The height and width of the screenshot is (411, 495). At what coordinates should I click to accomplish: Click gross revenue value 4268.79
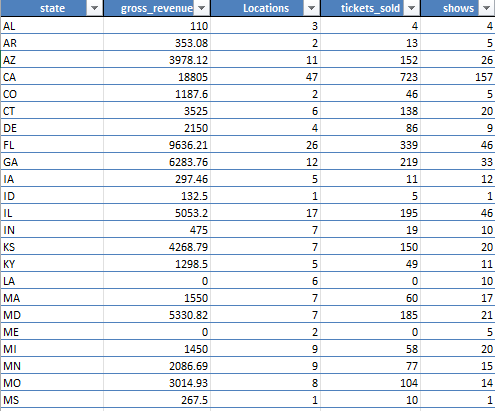(188, 247)
